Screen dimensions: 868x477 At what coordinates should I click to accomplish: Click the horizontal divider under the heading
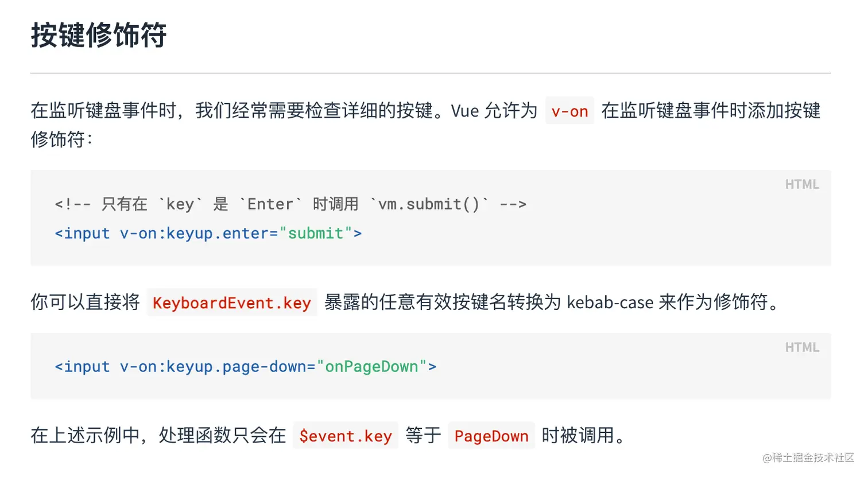(431, 73)
